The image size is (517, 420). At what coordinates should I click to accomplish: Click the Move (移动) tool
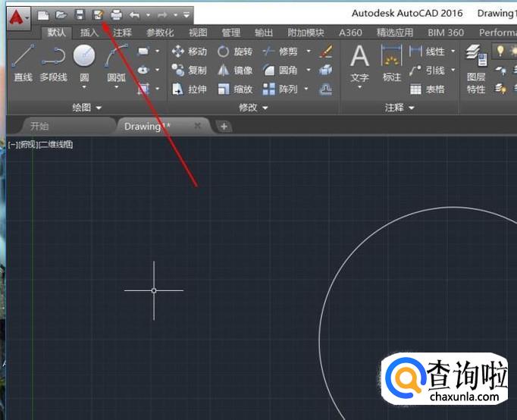pyautogui.click(x=189, y=52)
